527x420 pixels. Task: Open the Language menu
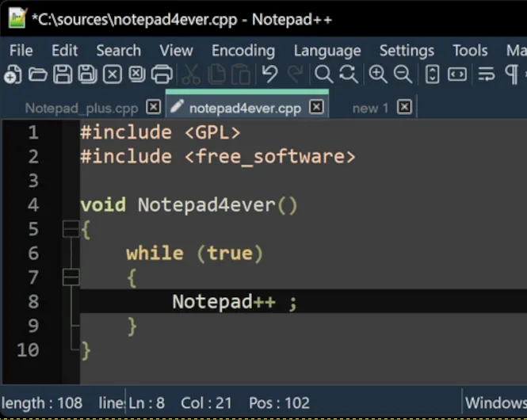(327, 50)
